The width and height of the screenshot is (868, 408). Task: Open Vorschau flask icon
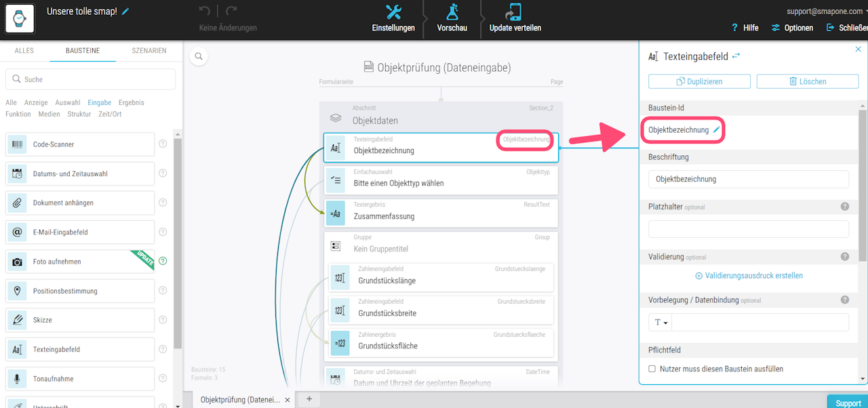451,12
